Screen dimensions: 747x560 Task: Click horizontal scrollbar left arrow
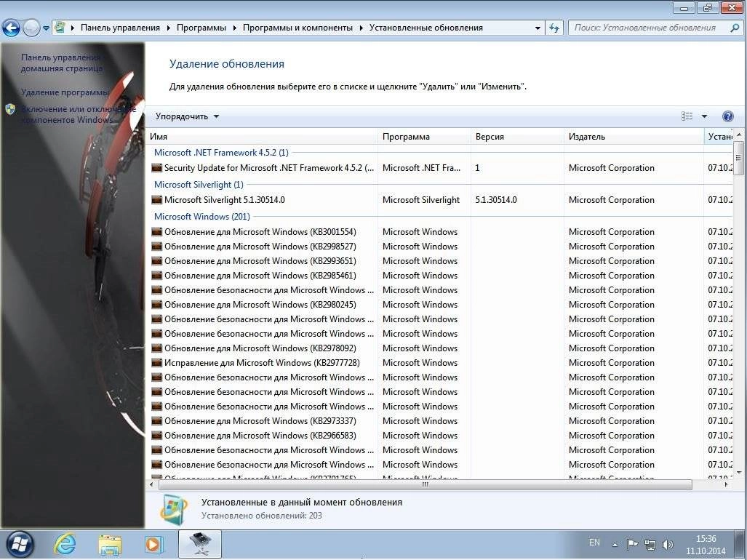coord(152,485)
